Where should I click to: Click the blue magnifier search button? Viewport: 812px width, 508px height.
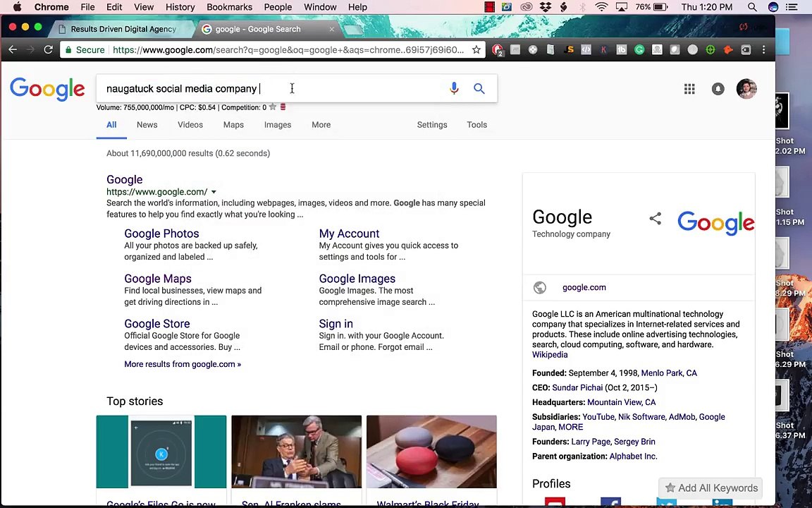(479, 89)
